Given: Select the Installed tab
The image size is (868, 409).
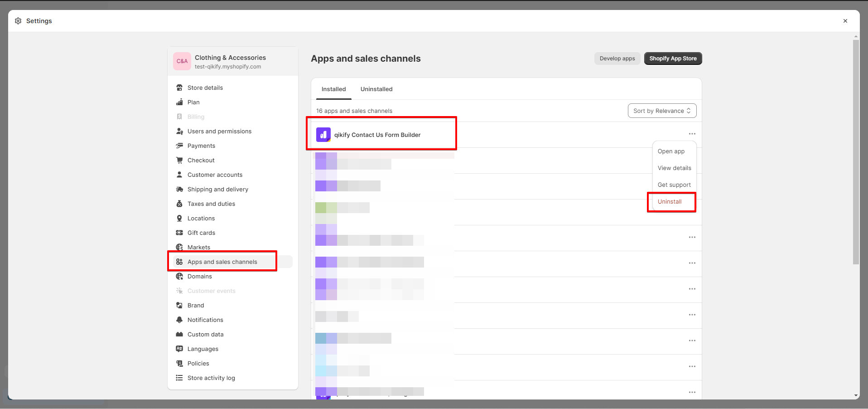Looking at the screenshot, I should 333,89.
